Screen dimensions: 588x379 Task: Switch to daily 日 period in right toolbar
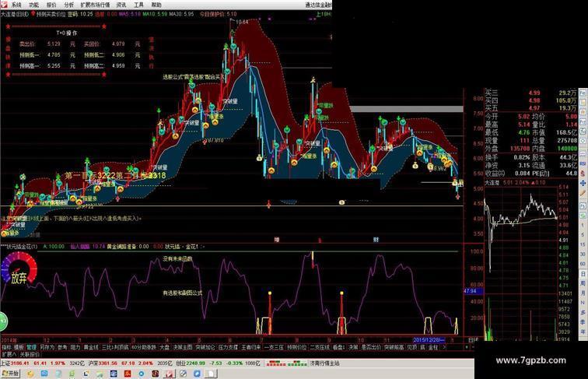(x=583, y=274)
